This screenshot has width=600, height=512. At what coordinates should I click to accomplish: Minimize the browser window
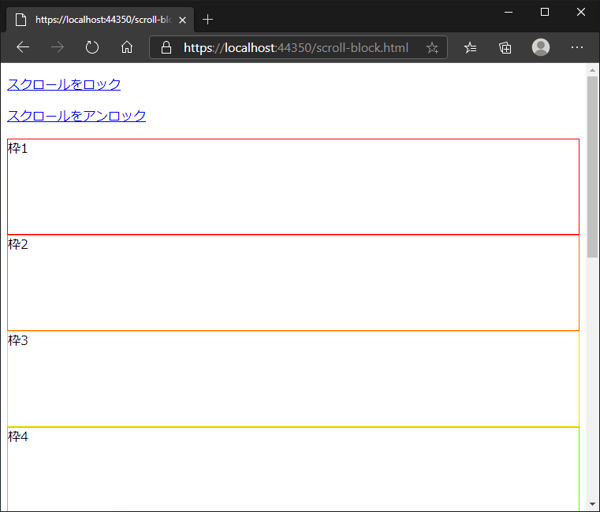[x=509, y=12]
